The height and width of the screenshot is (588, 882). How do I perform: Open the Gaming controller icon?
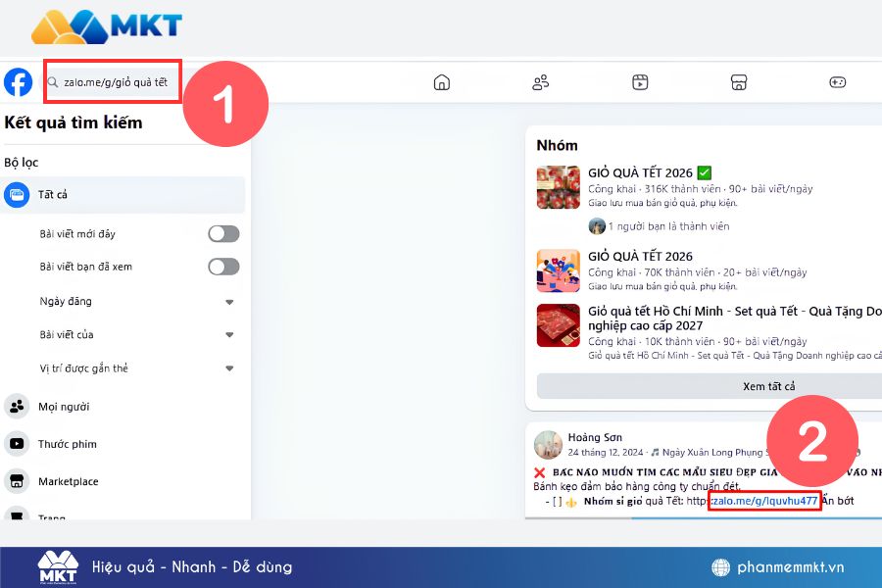(838, 82)
